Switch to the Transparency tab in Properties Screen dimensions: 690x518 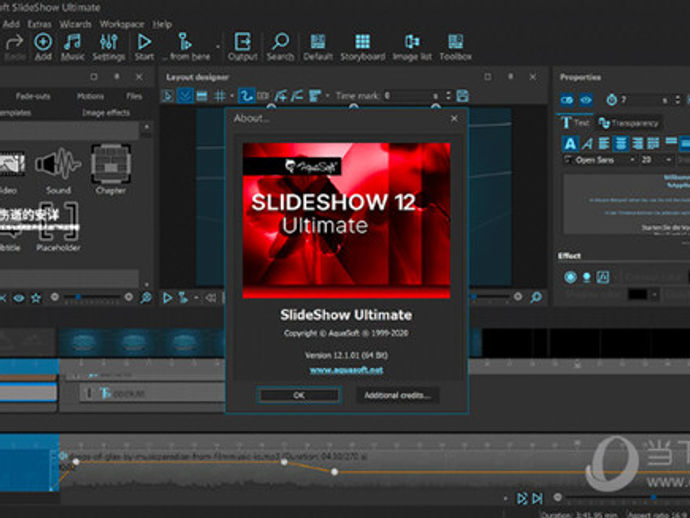click(x=629, y=123)
